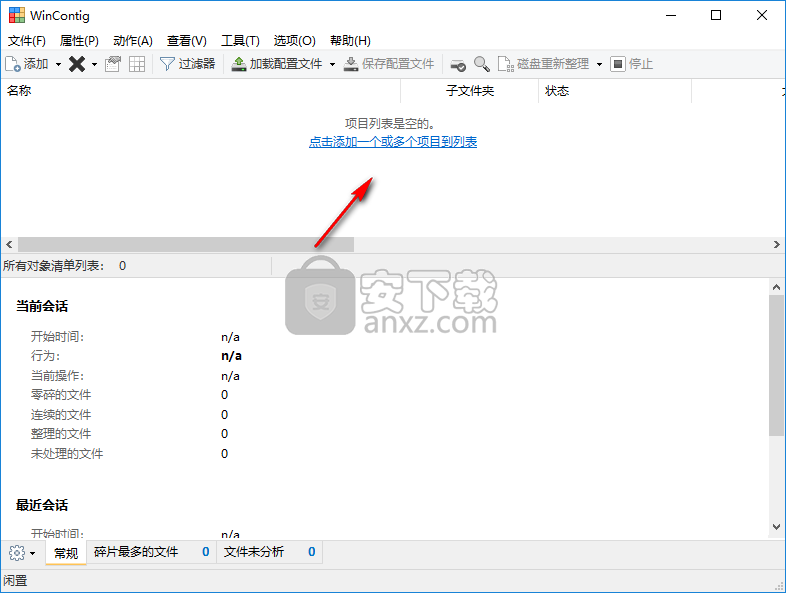Expand the 加载配置文件 dropdown arrow

point(332,64)
